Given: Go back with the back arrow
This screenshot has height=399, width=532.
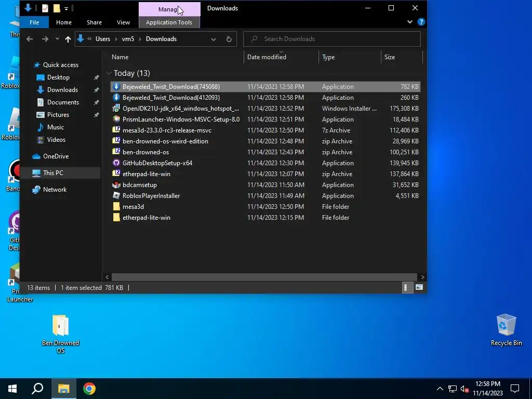Looking at the screenshot, I should click(x=30, y=39).
